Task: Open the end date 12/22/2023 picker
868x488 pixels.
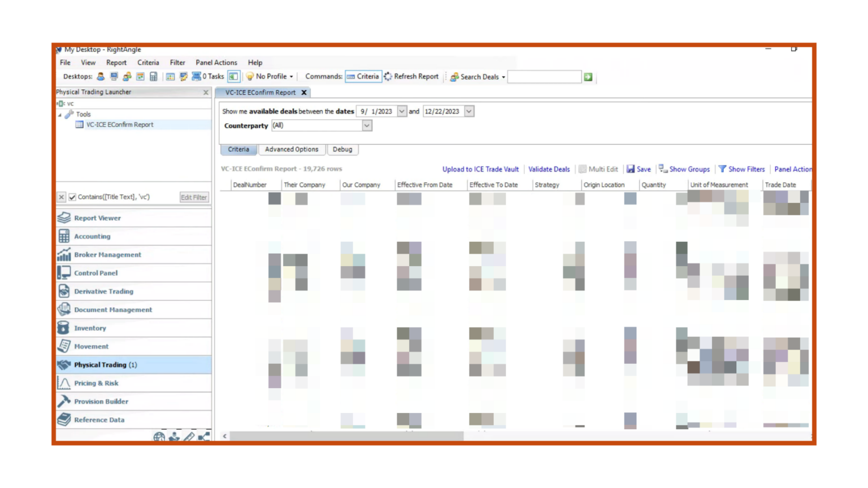Action: tap(469, 111)
